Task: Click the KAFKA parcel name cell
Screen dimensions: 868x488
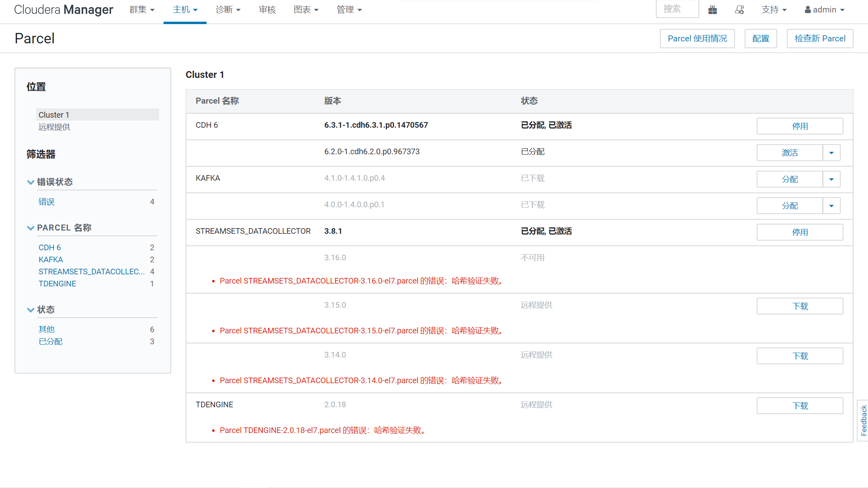Action: 208,178
